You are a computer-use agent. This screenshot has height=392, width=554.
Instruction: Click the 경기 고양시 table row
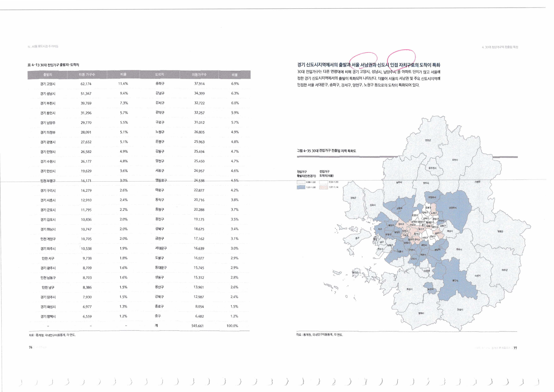point(48,84)
